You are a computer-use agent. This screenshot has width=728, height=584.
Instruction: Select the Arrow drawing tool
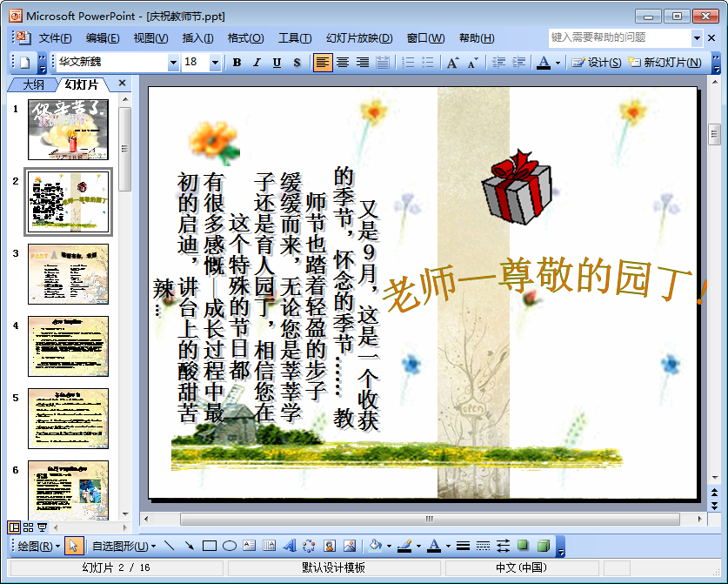tap(190, 546)
